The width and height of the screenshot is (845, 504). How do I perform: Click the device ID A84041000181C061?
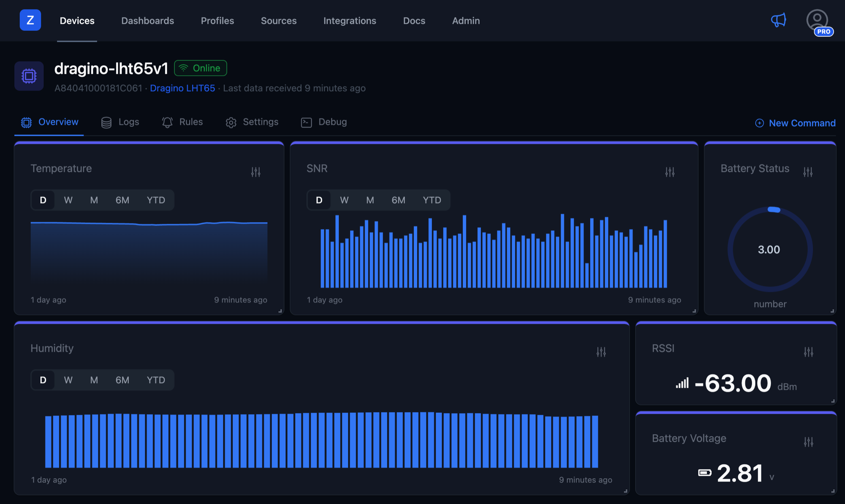(98, 88)
